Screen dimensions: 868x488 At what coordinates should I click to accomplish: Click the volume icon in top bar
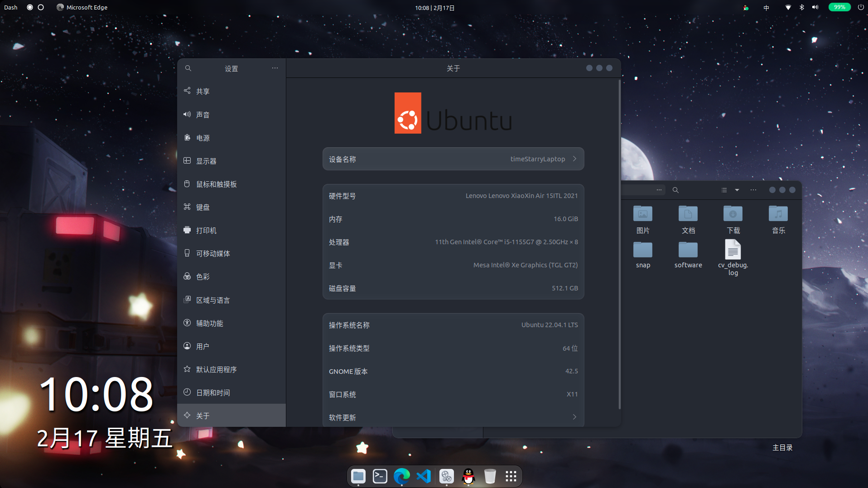point(815,7)
